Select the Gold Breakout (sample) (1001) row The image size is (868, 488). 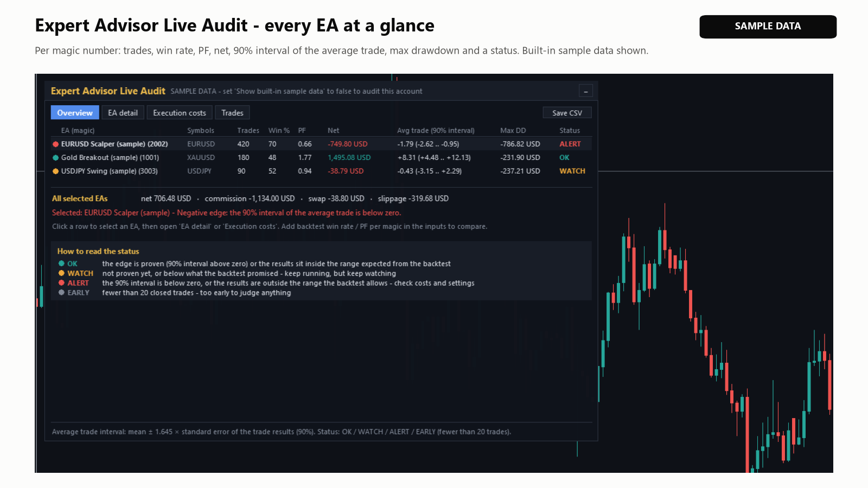321,157
